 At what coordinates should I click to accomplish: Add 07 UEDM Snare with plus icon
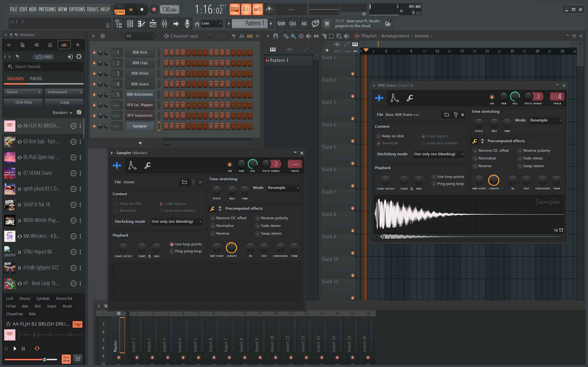coord(73,173)
